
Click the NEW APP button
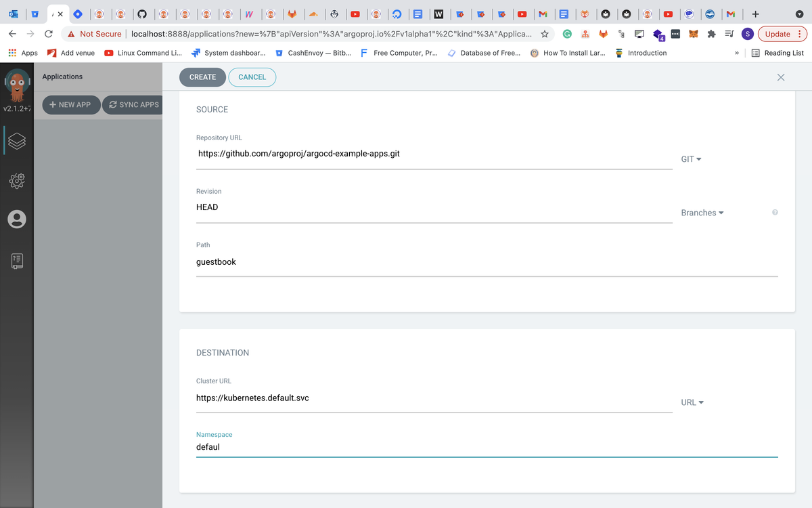[70, 104]
